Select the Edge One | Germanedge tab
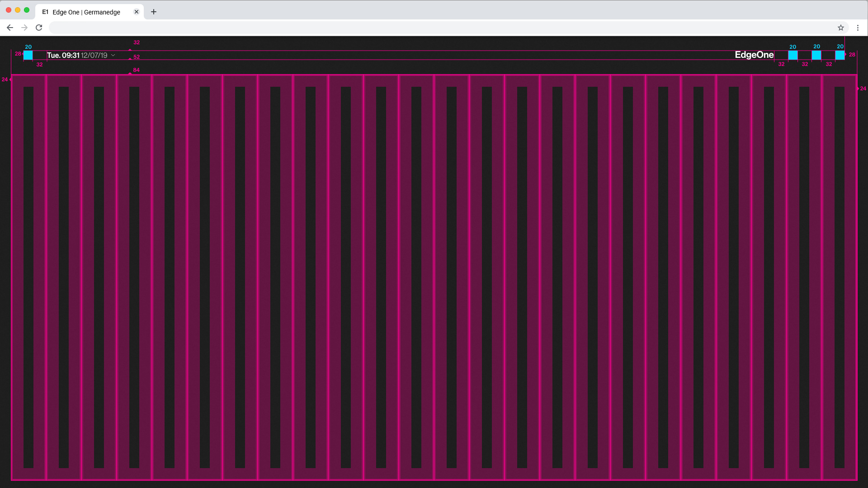Image resolution: width=868 pixels, height=488 pixels. [86, 12]
